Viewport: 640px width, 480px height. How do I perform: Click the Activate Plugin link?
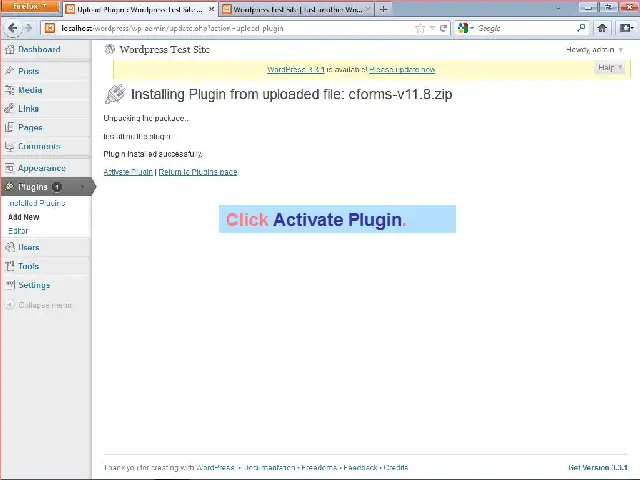click(128, 172)
